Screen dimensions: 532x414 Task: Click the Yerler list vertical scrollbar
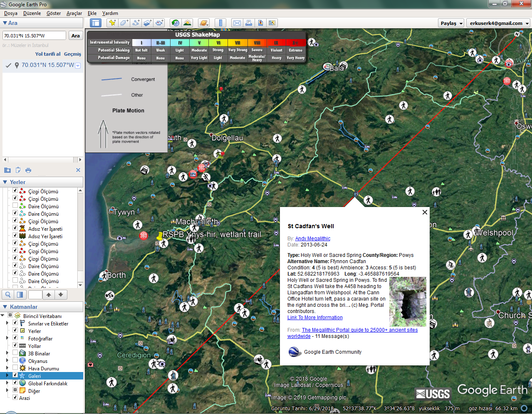coord(80,237)
